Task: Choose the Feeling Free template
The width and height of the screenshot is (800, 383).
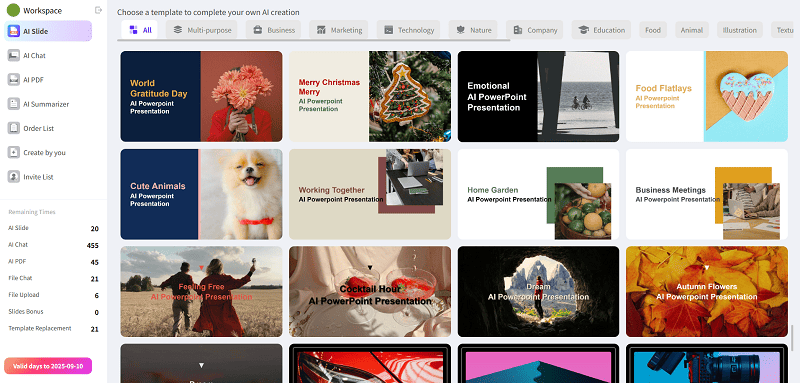Action: [x=201, y=292]
